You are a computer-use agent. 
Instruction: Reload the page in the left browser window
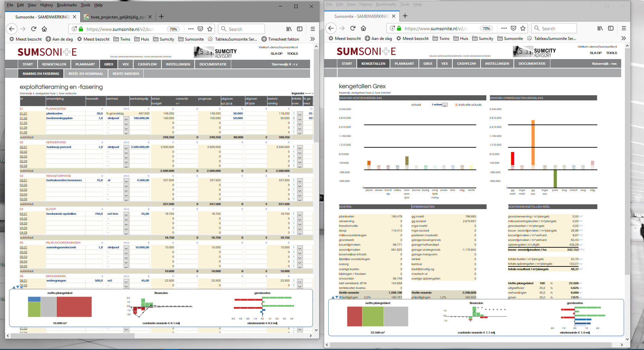(34, 29)
